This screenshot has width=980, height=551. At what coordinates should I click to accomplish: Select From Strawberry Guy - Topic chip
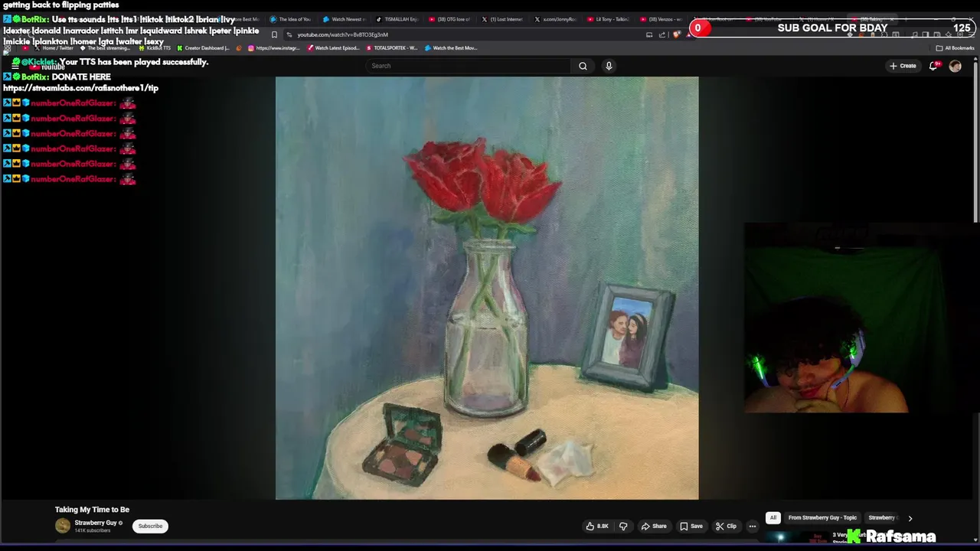coord(822,517)
